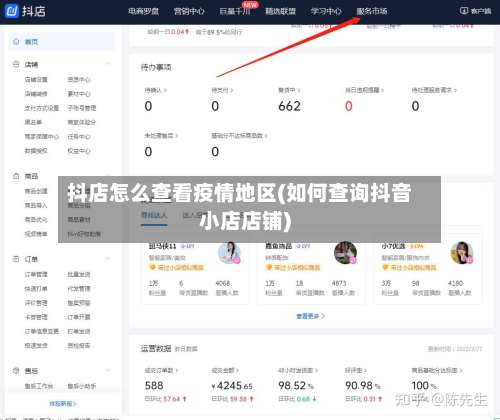Screen dimensions: 500x420
Task: Click blue link at sidebar bottom
Action: coord(63,404)
